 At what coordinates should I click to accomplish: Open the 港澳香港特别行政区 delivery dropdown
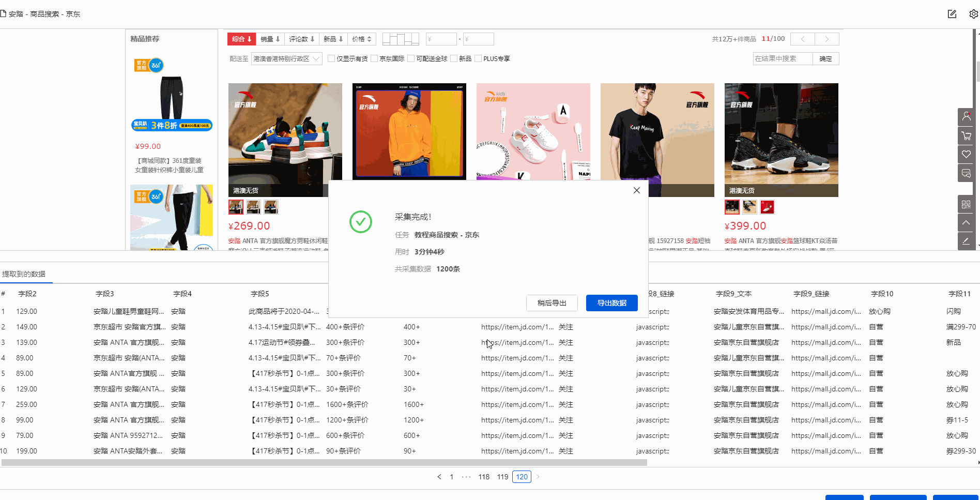pos(286,58)
